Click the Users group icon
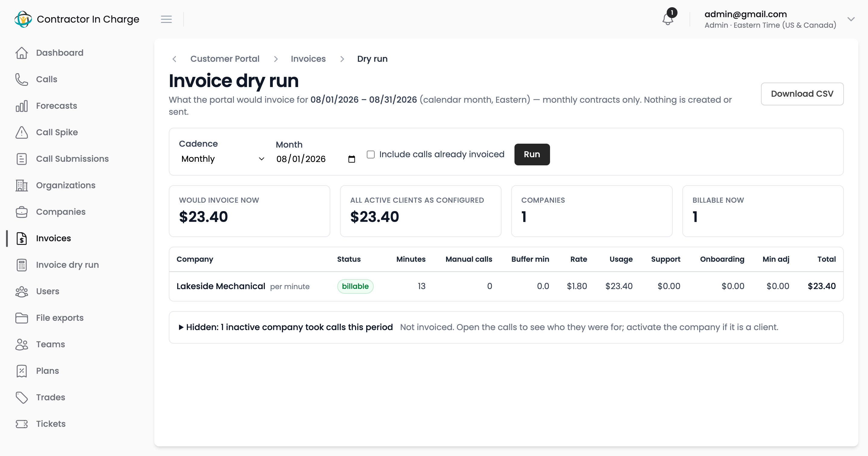 [x=22, y=291]
